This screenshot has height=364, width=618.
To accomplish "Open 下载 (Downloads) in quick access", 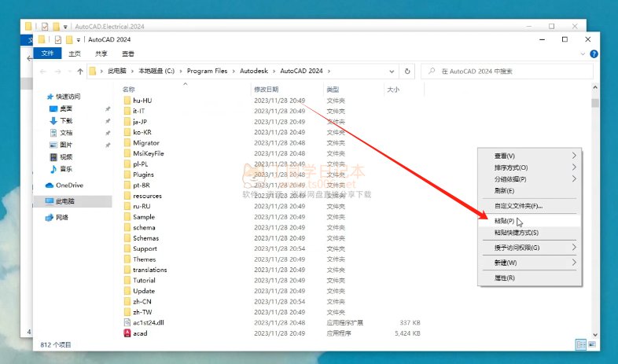I will click(65, 120).
